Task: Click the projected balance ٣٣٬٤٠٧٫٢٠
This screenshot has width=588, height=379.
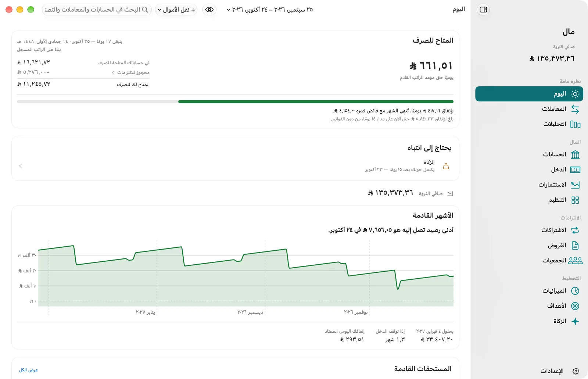Action: click(437, 339)
